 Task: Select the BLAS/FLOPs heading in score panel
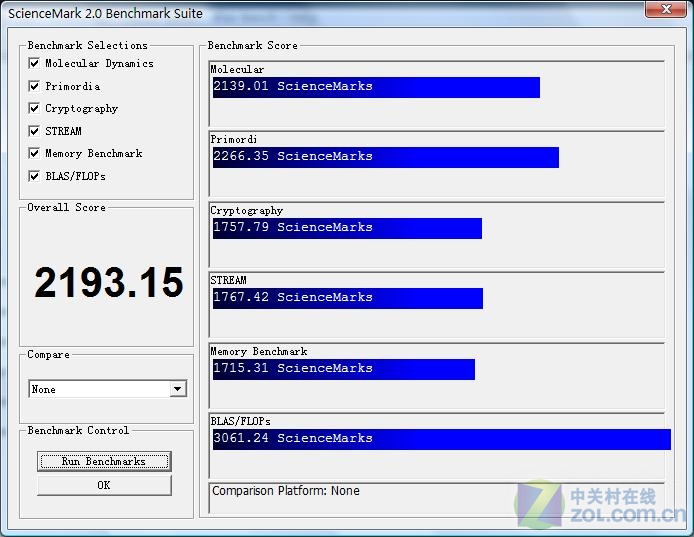pyautogui.click(x=240, y=421)
